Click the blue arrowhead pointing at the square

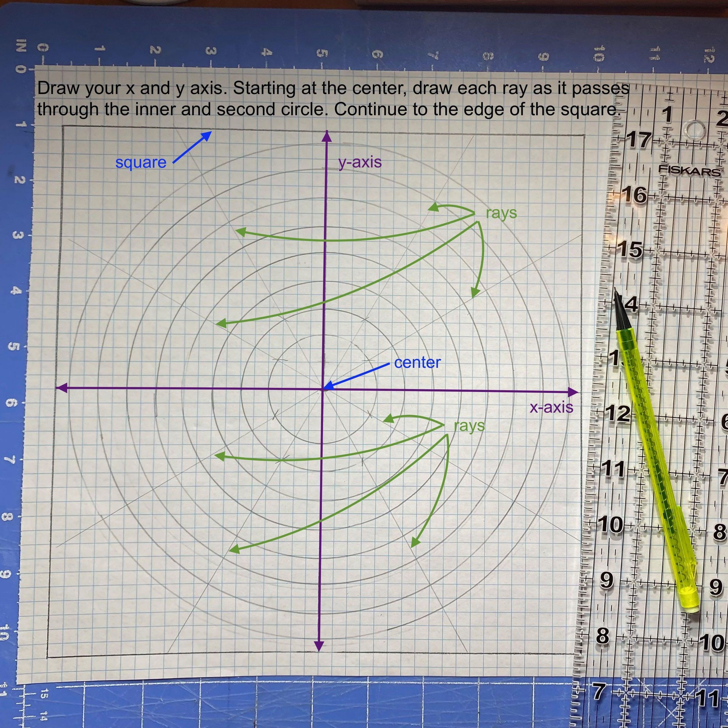click(207, 135)
